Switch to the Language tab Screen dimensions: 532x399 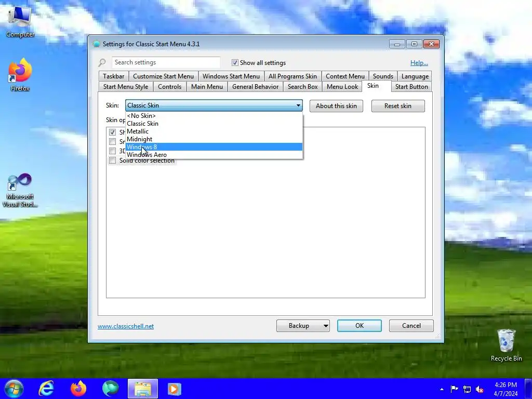pos(415,76)
